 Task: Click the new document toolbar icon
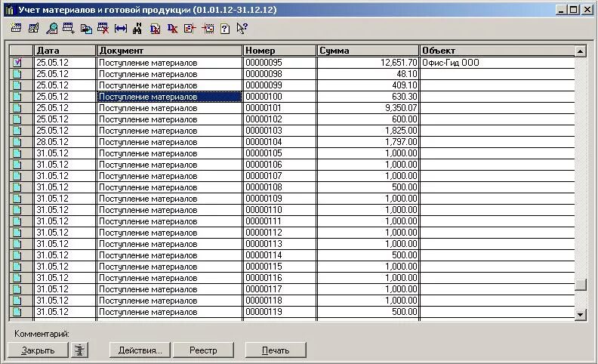click(16, 28)
